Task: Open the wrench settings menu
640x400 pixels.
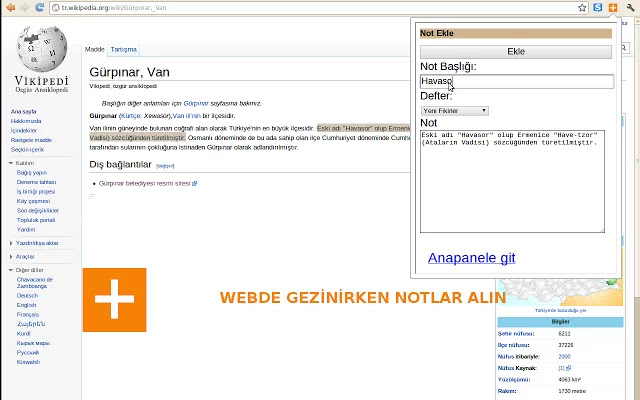Action: (630, 7)
